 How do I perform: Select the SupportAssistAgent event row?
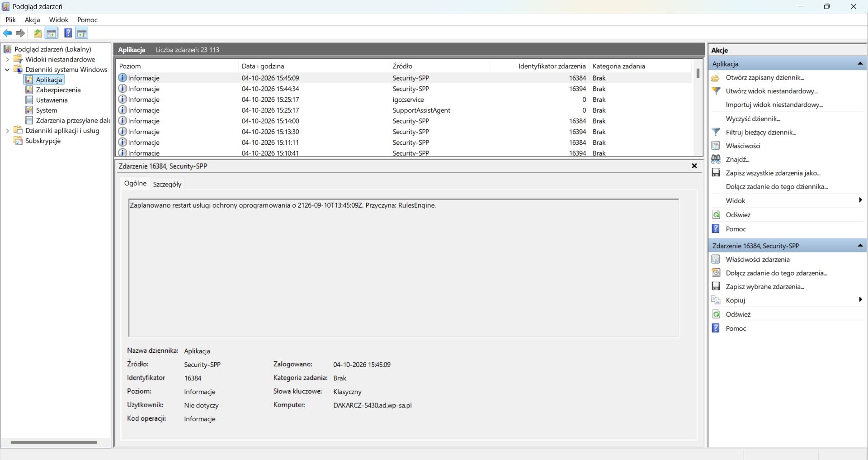[404, 110]
